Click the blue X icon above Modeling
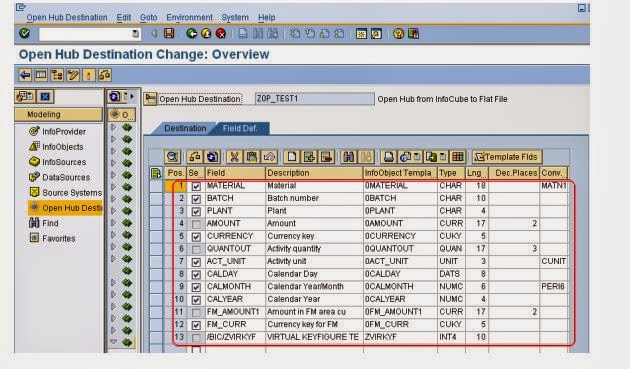This screenshot has height=369, width=630. click(x=45, y=96)
